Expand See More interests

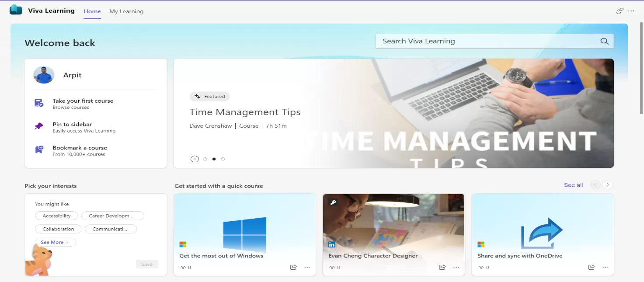point(55,242)
